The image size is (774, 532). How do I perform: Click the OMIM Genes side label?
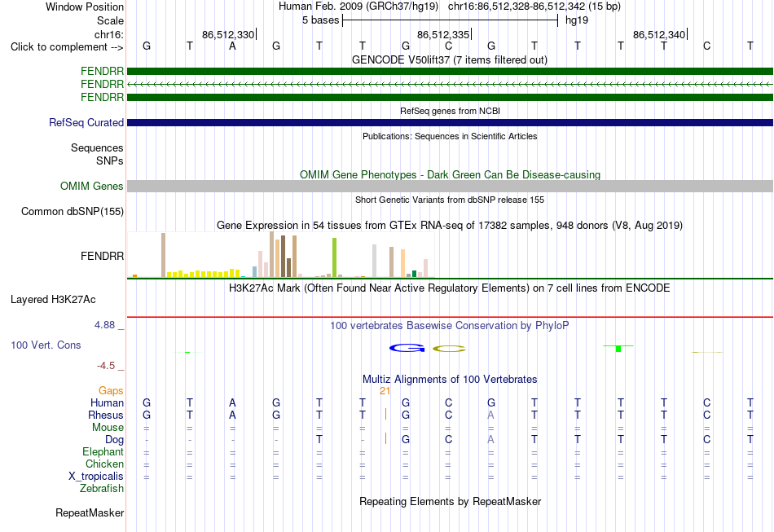pyautogui.click(x=91, y=186)
